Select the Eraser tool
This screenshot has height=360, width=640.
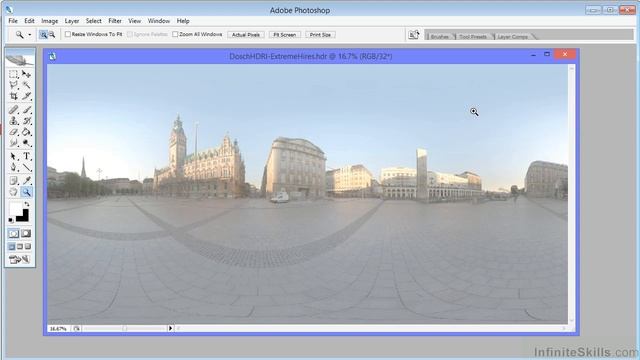(13, 132)
